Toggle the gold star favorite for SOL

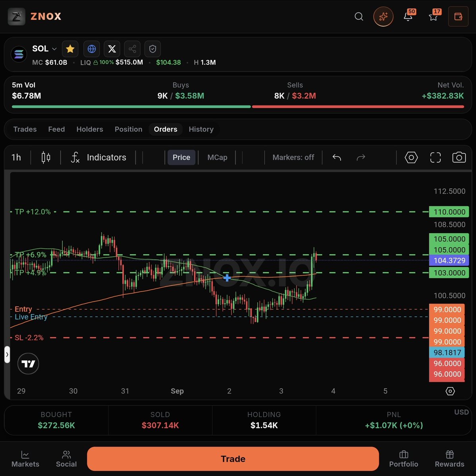70,49
